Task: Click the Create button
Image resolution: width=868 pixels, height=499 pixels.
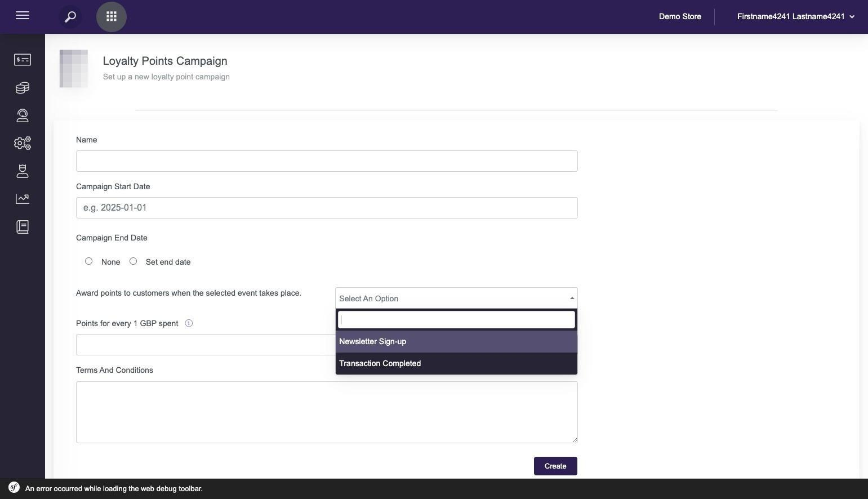Action: tap(555, 466)
